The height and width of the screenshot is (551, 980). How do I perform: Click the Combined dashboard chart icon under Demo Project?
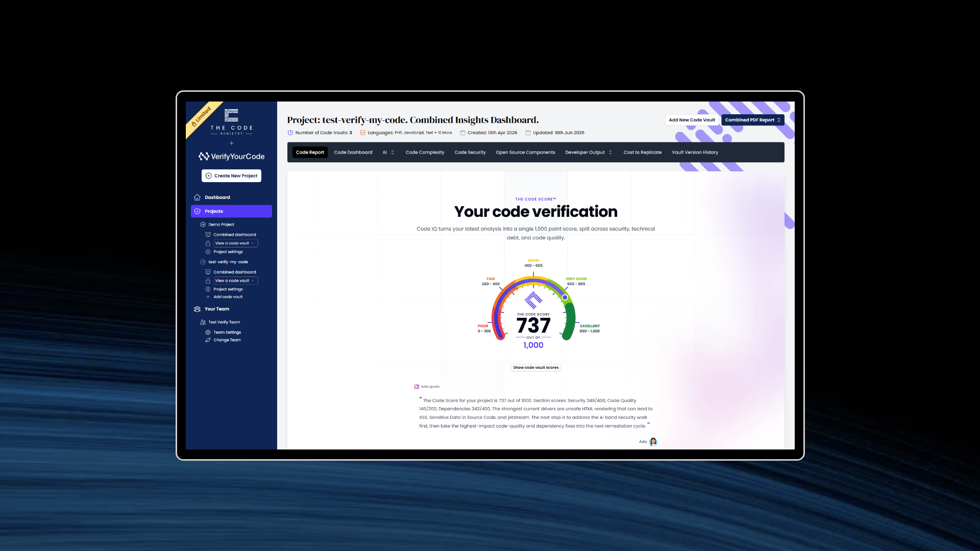(x=208, y=235)
